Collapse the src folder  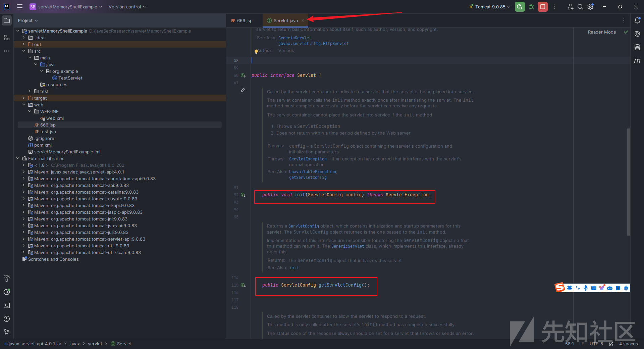click(x=23, y=51)
